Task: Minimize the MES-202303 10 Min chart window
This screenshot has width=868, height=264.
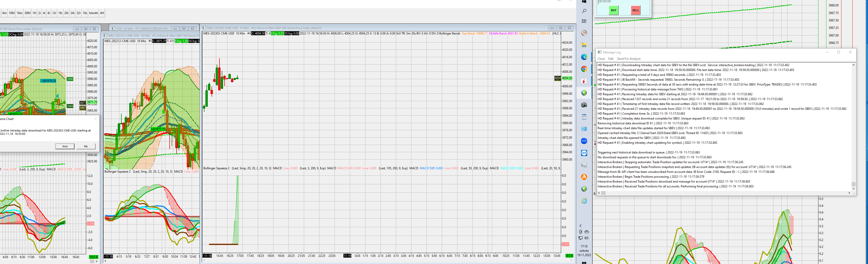Action: pyautogui.click(x=552, y=28)
